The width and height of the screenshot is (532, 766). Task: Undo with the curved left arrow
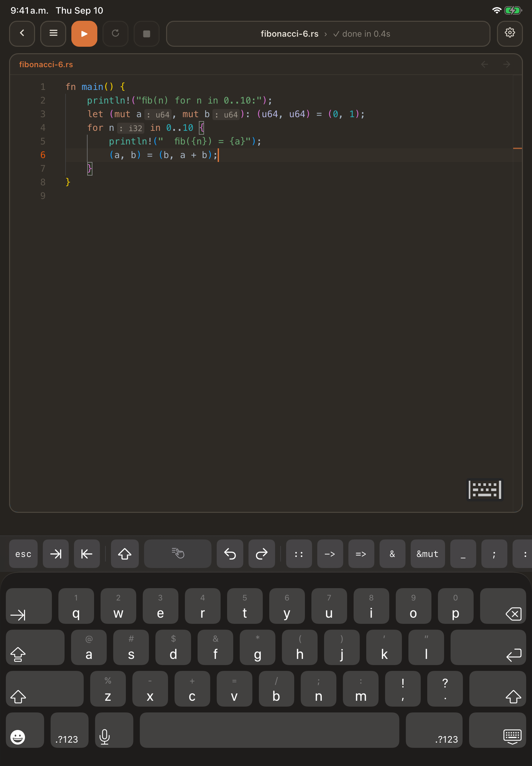(230, 554)
